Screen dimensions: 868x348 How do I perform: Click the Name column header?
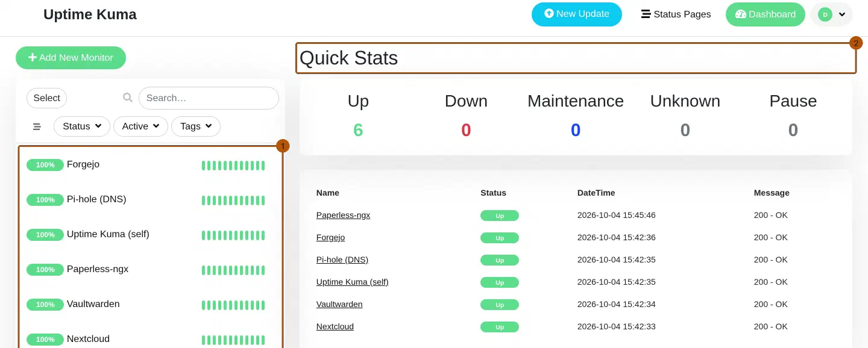(327, 193)
